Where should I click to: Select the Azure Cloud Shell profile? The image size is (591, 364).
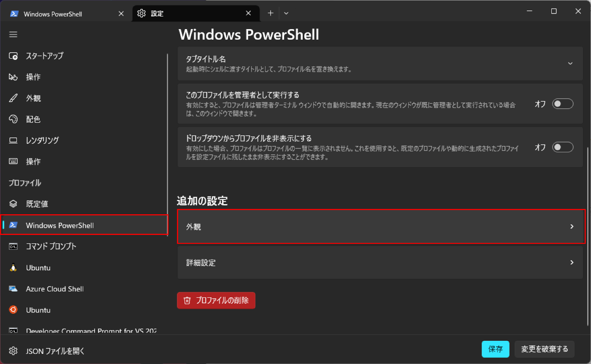[x=84, y=289]
